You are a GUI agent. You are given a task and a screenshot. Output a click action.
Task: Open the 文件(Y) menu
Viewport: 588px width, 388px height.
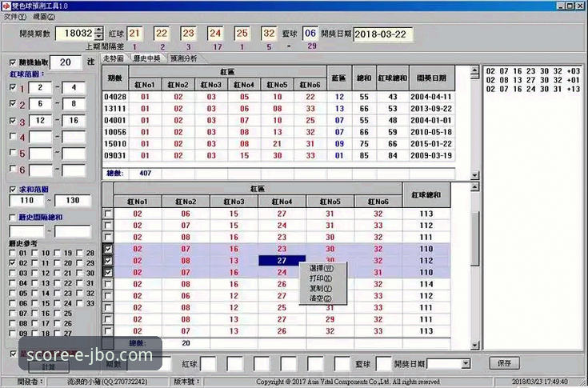coord(14,17)
